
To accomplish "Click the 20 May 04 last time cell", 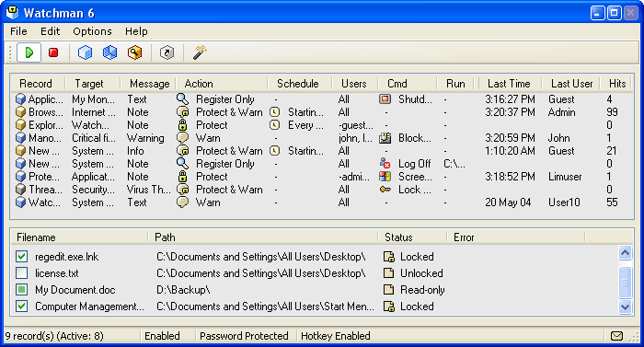I will tap(508, 202).
